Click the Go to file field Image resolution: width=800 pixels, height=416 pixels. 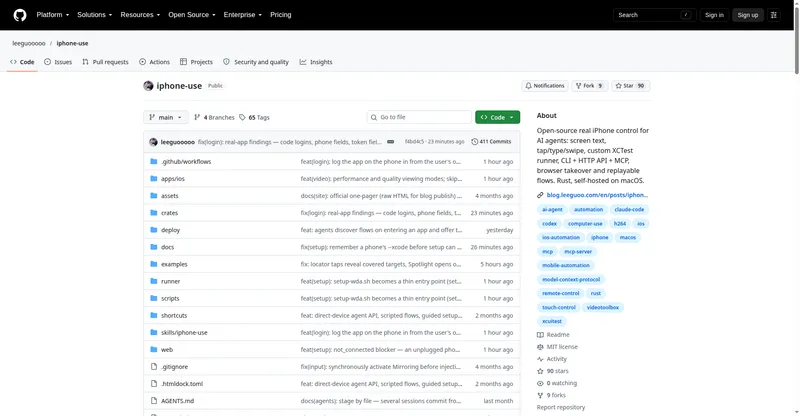[419, 117]
